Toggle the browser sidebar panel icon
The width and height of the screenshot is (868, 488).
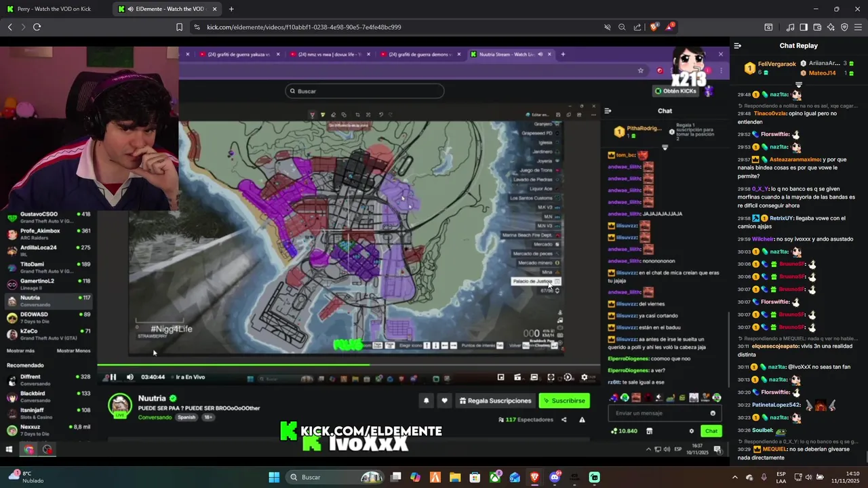(804, 27)
